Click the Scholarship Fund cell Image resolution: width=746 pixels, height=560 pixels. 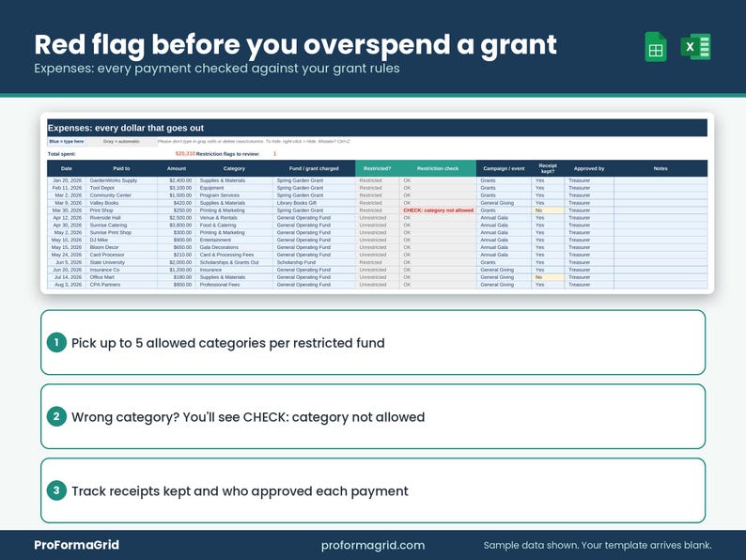tap(314, 262)
